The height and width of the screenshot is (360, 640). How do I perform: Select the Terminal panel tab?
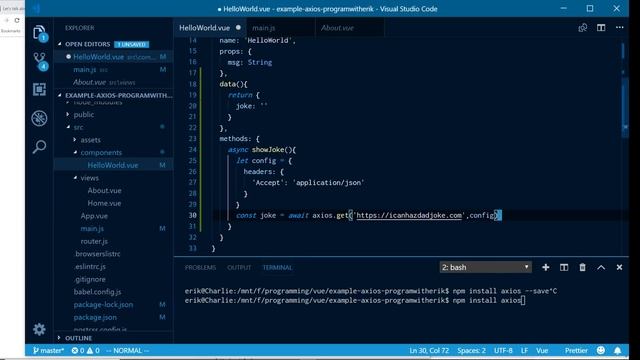(x=277, y=268)
